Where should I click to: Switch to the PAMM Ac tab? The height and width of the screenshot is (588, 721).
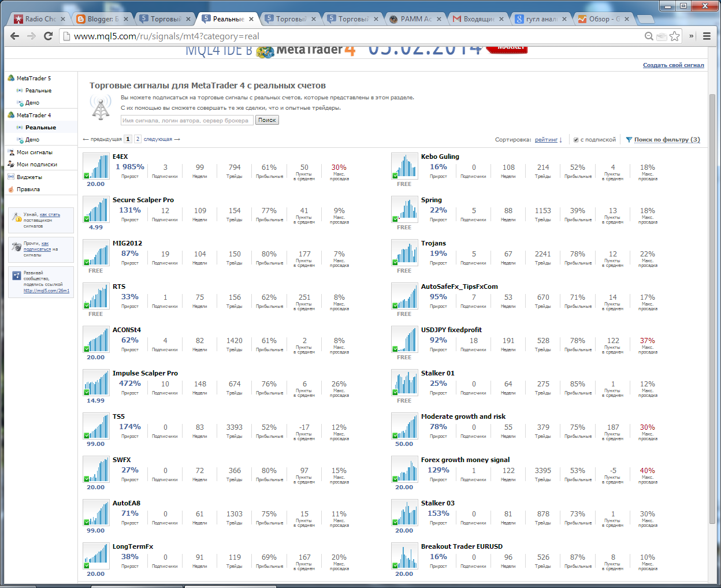tap(416, 19)
